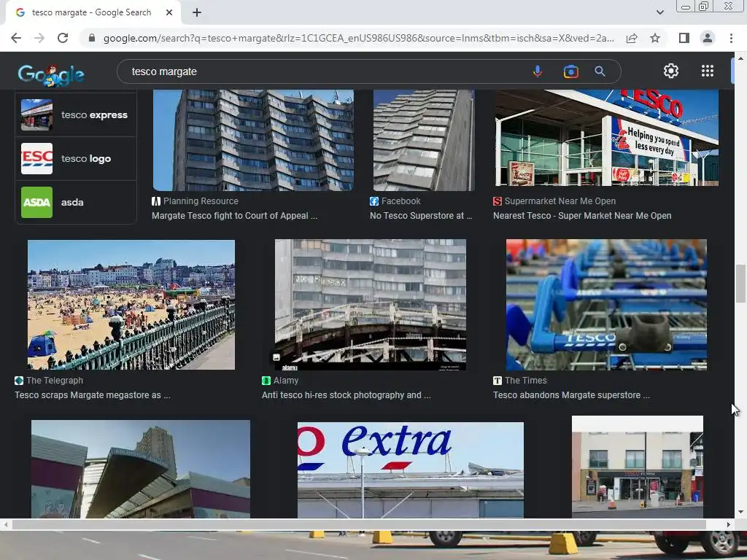
Task: Open Tesco abandons Margate superstore link
Action: pyautogui.click(x=571, y=395)
